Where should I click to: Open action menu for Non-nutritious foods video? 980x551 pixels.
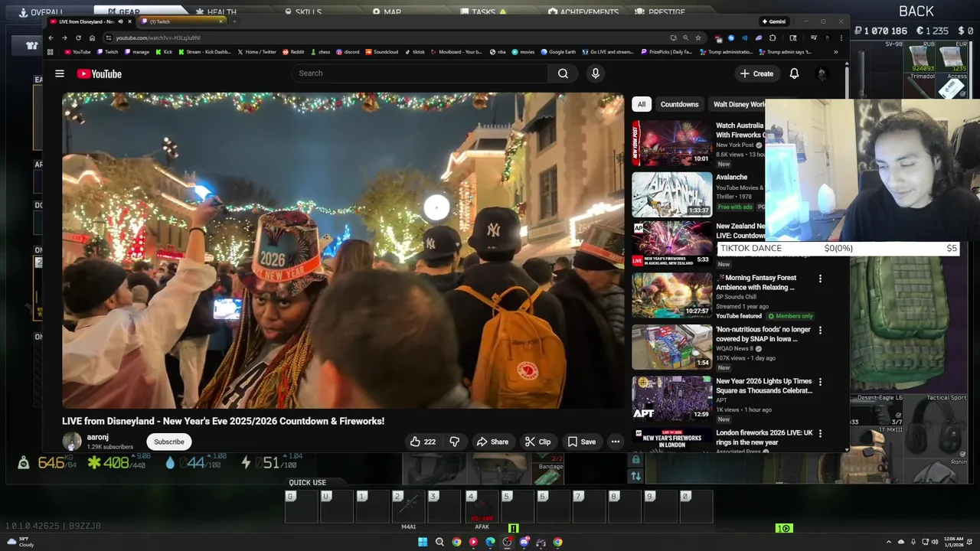[820, 331]
